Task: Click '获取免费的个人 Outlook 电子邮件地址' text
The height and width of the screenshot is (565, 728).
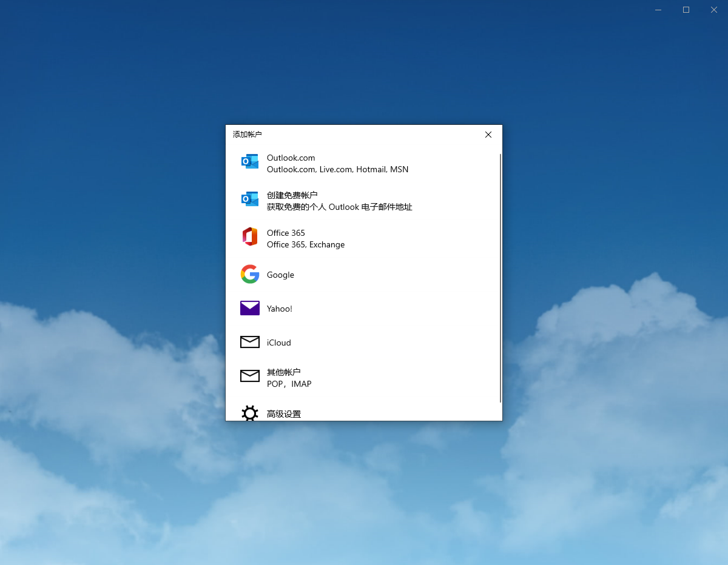Action: coord(340,207)
